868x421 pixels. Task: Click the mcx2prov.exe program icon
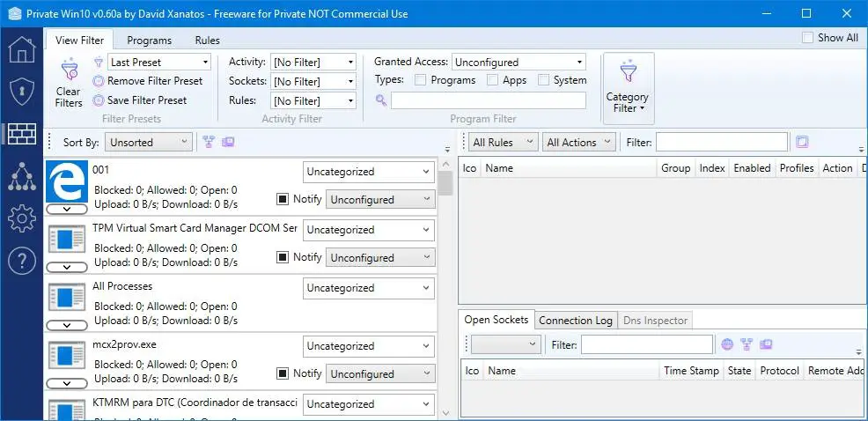pos(66,356)
